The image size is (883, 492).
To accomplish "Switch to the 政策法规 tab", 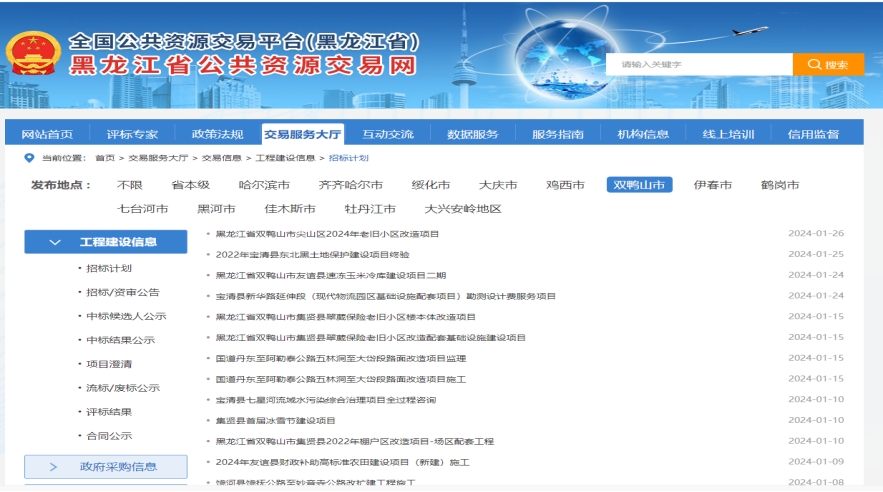I will click(217, 135).
